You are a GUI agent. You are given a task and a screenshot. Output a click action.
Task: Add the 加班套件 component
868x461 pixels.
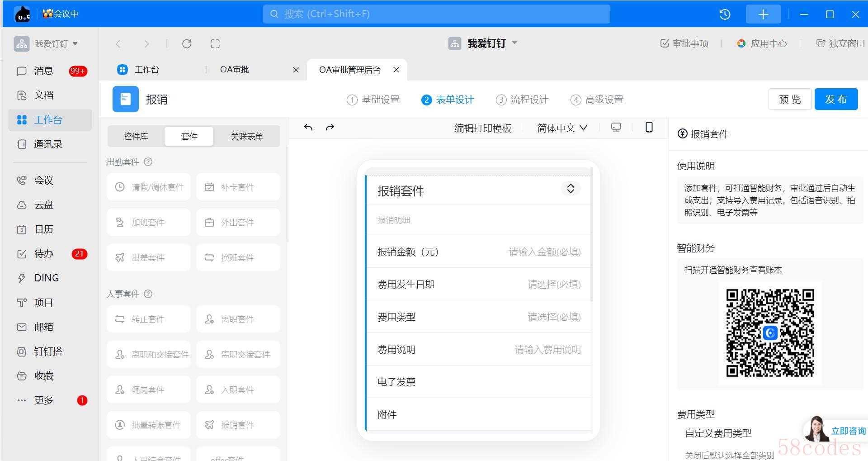coord(149,222)
